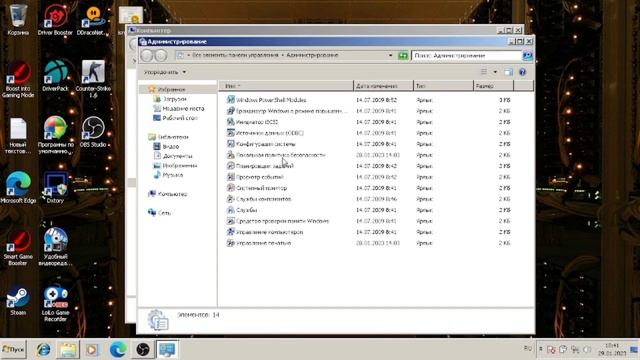Select the Управление печатью icon
Screen dimensions: 640x360
(x=231, y=243)
